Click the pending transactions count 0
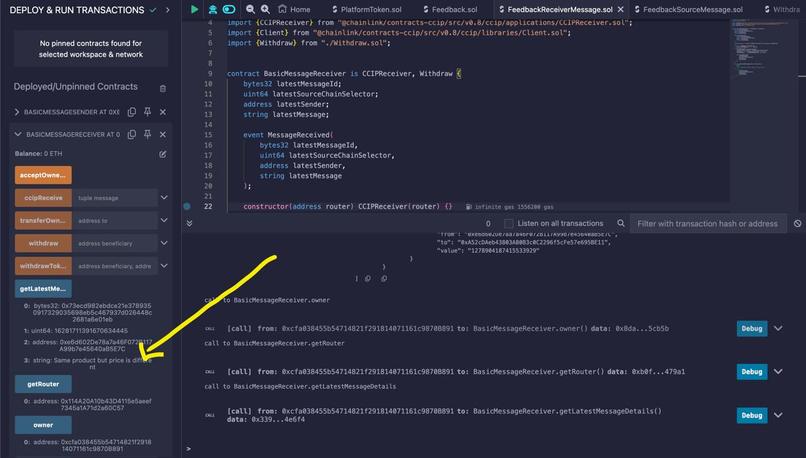 488,224
